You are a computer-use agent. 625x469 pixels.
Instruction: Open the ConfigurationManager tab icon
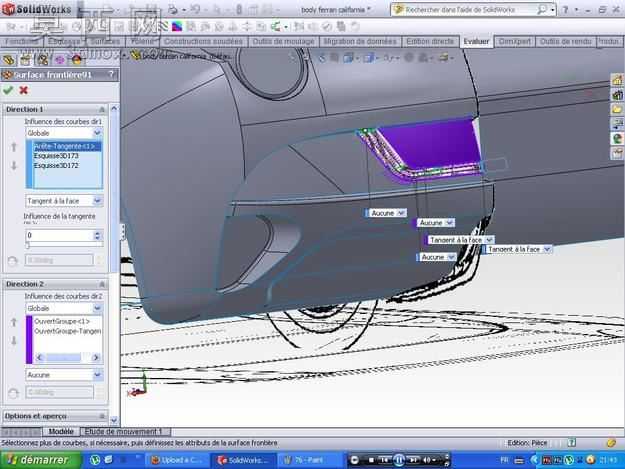42,60
